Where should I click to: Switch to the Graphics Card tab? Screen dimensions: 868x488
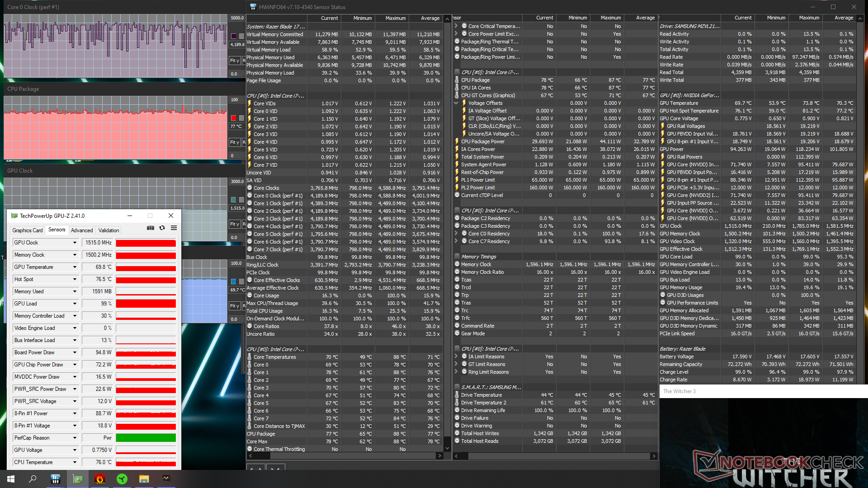pyautogui.click(x=28, y=230)
